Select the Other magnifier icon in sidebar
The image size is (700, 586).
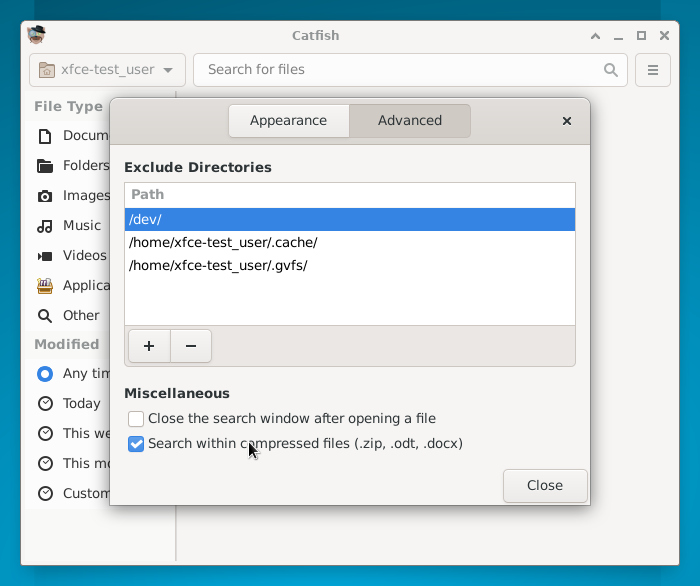(45, 316)
